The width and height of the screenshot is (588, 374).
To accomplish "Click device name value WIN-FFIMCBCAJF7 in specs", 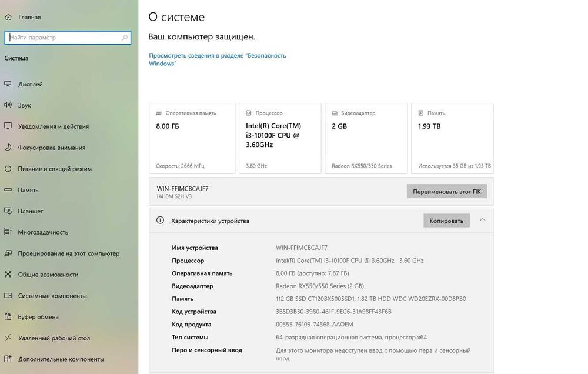I will coord(302,248).
